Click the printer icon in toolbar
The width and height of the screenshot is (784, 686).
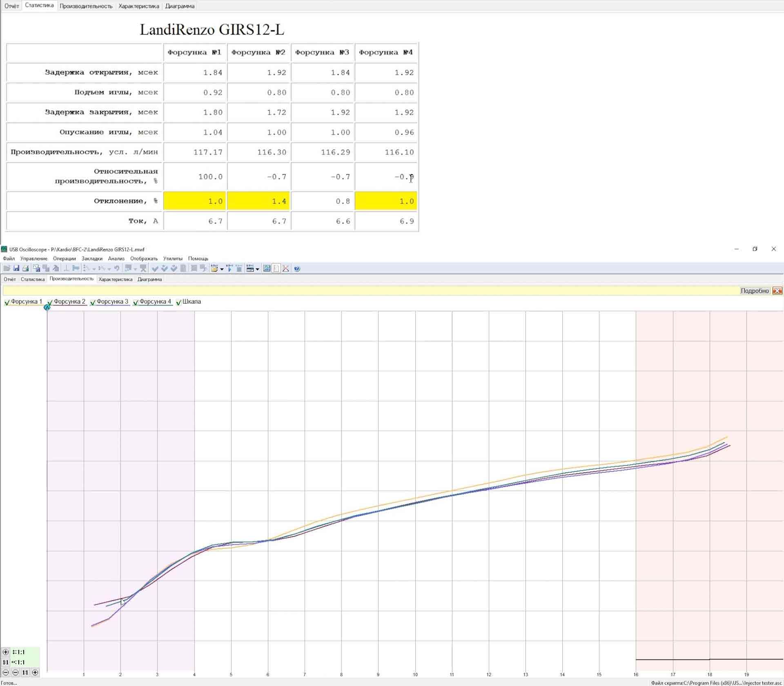point(25,268)
